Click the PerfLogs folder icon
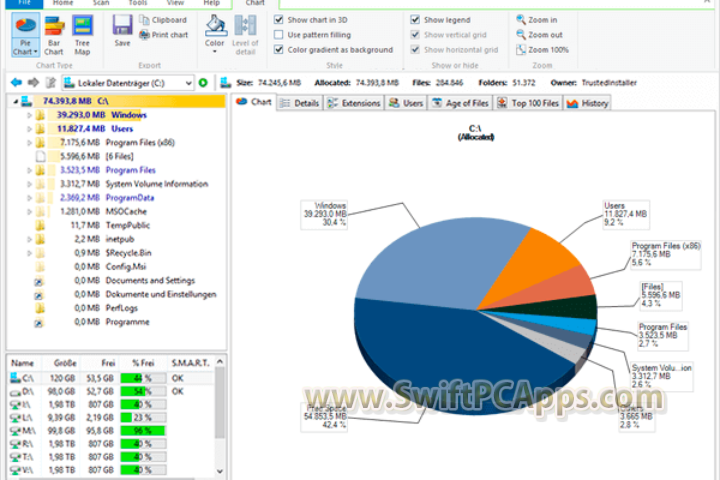The width and height of the screenshot is (720, 480). click(x=40, y=308)
